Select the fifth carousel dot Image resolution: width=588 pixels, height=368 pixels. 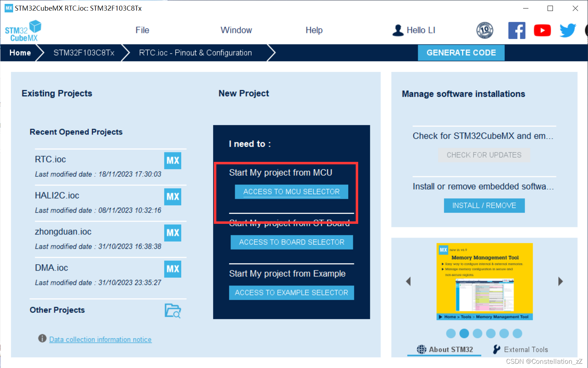[x=504, y=333]
